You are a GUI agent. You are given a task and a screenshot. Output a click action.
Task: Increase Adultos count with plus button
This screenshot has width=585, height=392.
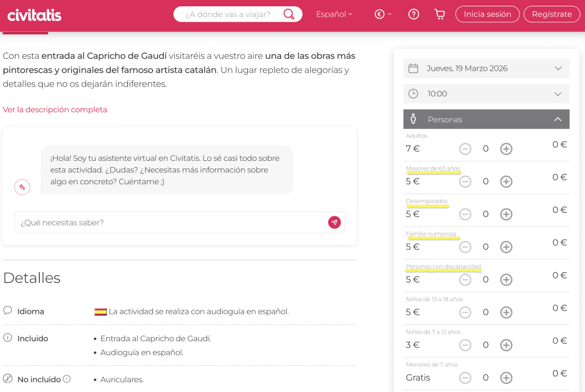click(506, 149)
